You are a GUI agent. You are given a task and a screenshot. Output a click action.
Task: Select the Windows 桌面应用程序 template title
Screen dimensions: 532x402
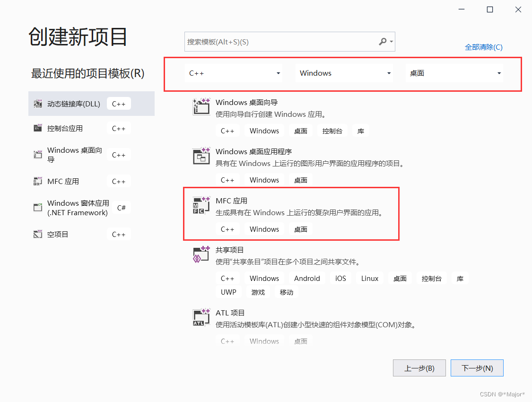(254, 152)
